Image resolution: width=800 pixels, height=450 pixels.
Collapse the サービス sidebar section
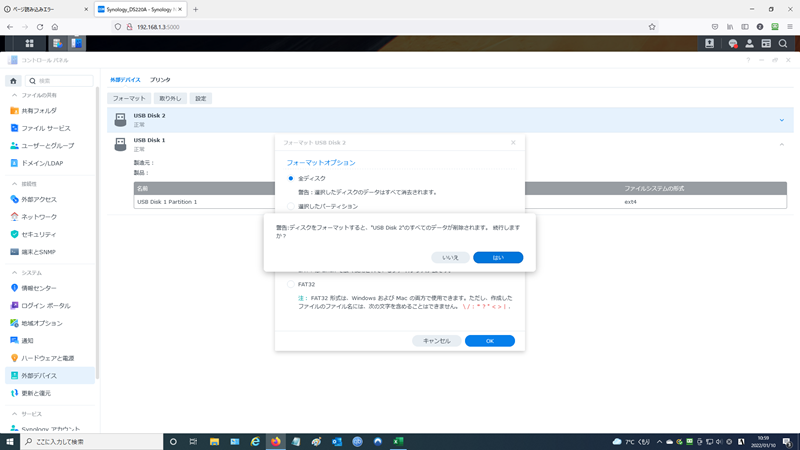(14, 414)
